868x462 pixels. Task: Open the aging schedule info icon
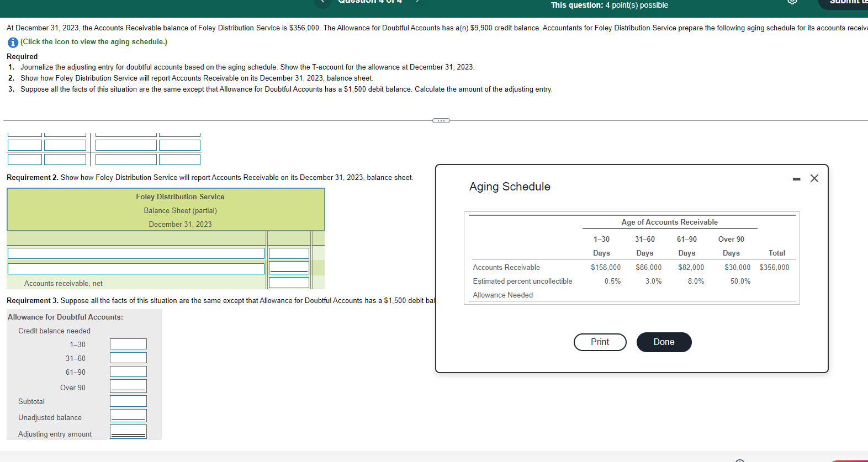point(12,42)
